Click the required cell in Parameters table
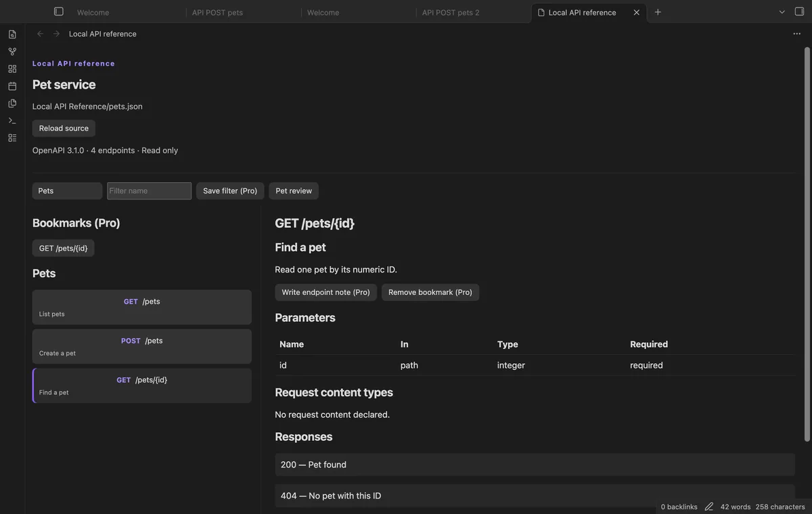Screen dimensions: 812x514 click(646, 365)
